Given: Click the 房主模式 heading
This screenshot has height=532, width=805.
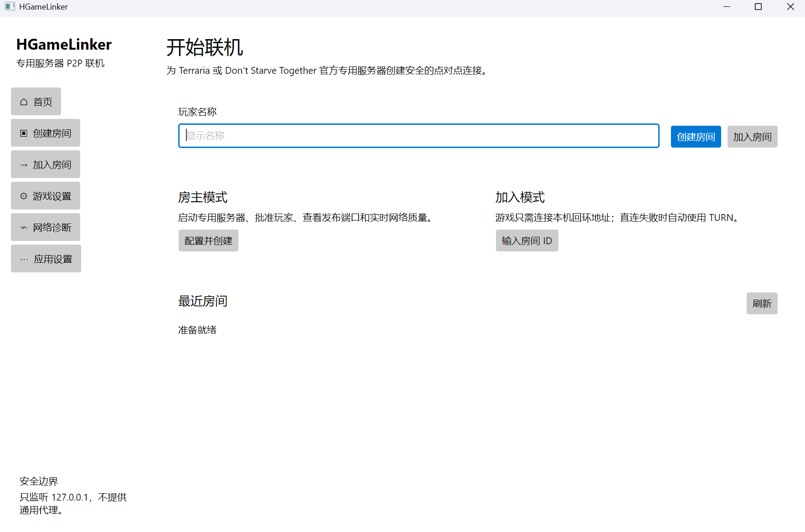Looking at the screenshot, I should (x=203, y=197).
